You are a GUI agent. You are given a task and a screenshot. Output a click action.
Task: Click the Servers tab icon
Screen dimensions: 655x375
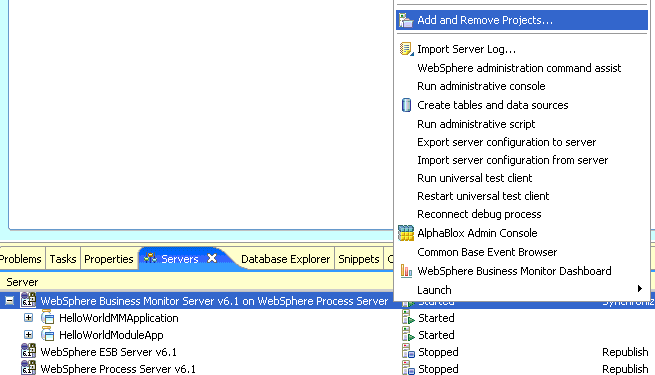tap(150, 258)
